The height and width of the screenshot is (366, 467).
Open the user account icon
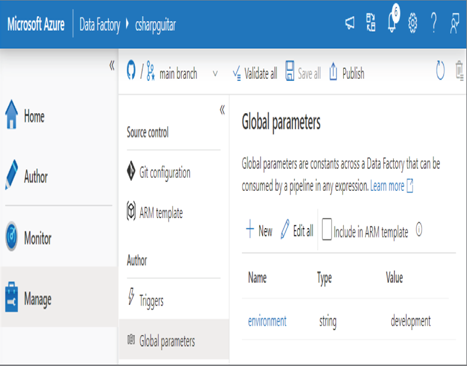[x=454, y=23]
